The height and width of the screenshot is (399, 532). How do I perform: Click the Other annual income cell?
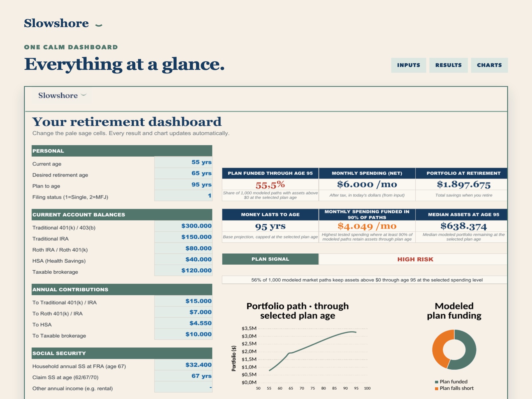coord(183,387)
